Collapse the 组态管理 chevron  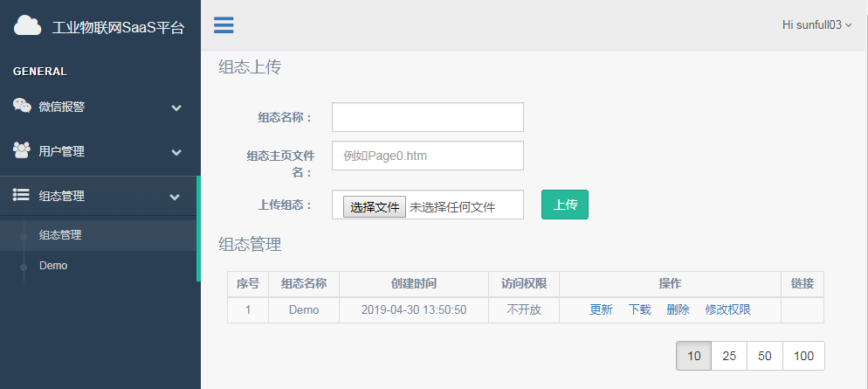(x=175, y=196)
